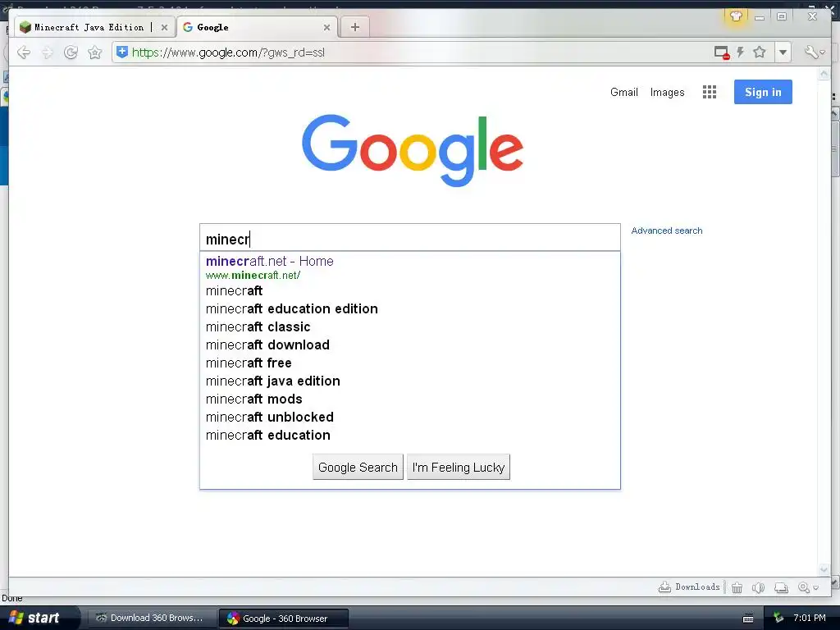Click the on-screen keyboard tray icon
The height and width of the screenshot is (630, 840).
[748, 619]
